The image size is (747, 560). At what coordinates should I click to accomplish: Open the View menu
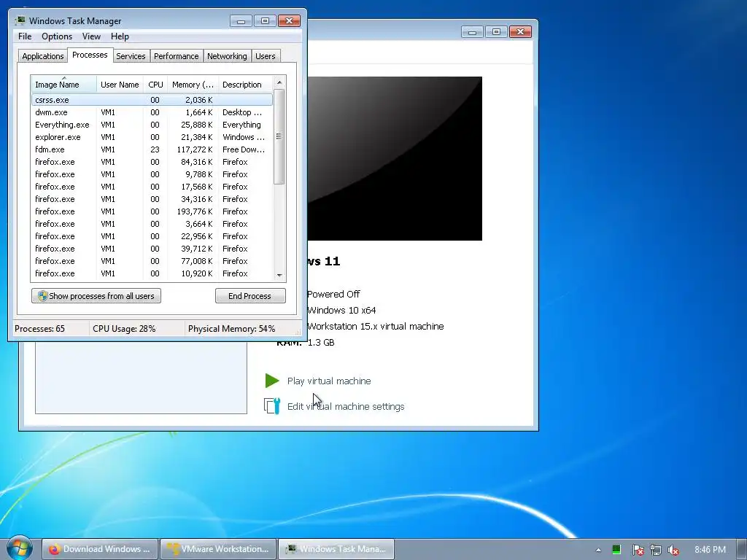coord(91,36)
